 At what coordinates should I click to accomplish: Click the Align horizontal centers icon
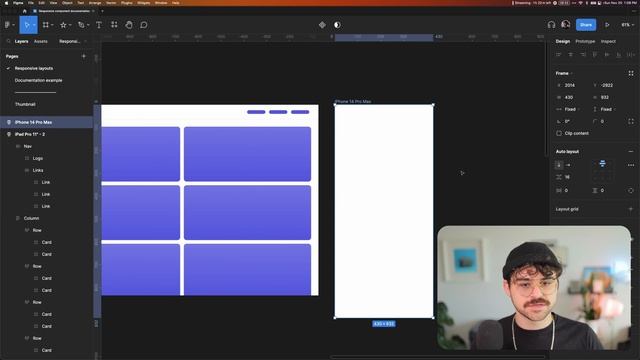pos(571,54)
